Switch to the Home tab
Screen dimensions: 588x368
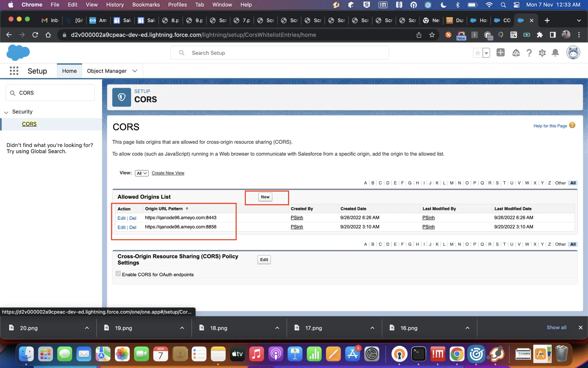(x=69, y=71)
